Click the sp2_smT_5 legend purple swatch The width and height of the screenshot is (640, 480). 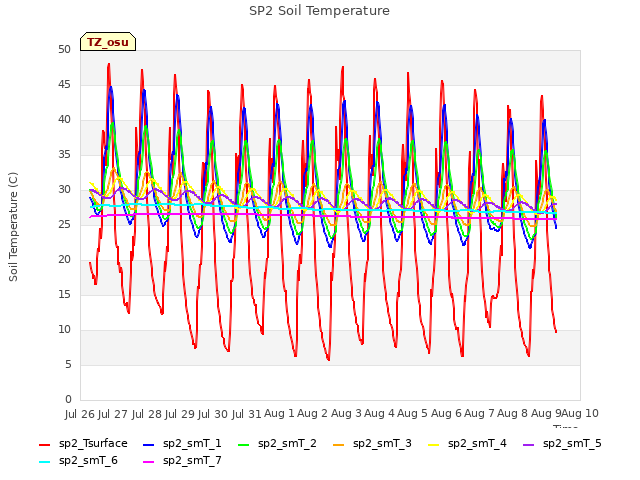529,444
